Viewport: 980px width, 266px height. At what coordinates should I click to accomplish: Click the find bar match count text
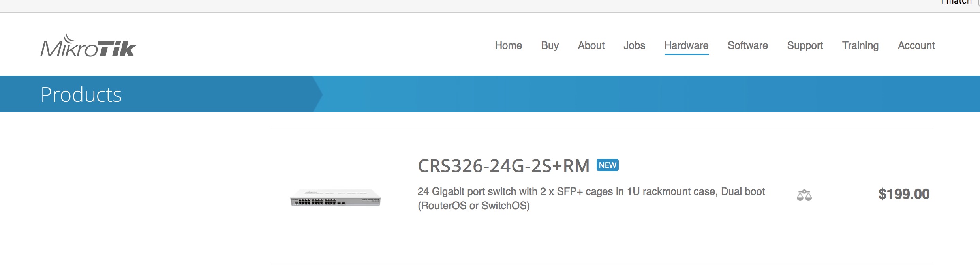[x=956, y=2]
